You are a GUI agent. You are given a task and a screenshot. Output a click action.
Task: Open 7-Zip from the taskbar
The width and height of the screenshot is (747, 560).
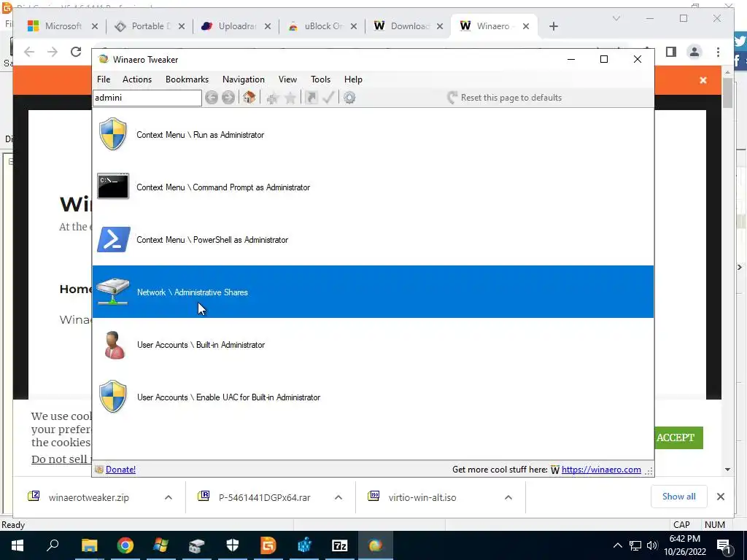[339, 545]
